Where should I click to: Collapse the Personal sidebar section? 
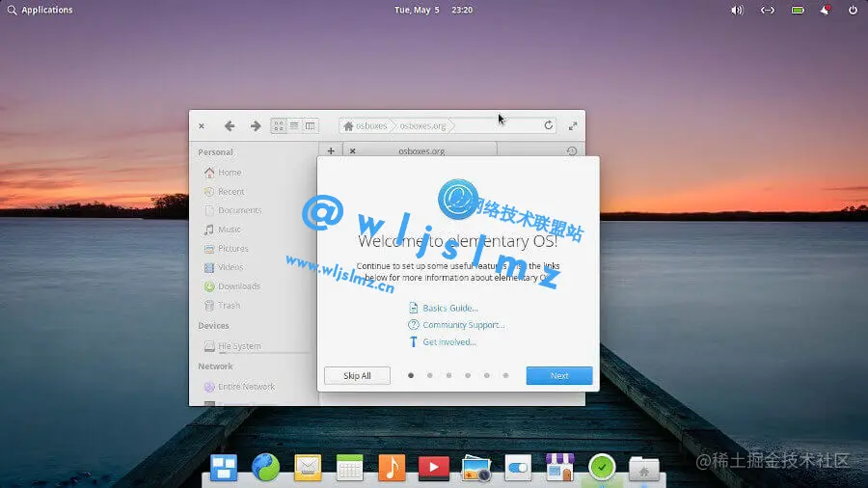pyautogui.click(x=215, y=152)
